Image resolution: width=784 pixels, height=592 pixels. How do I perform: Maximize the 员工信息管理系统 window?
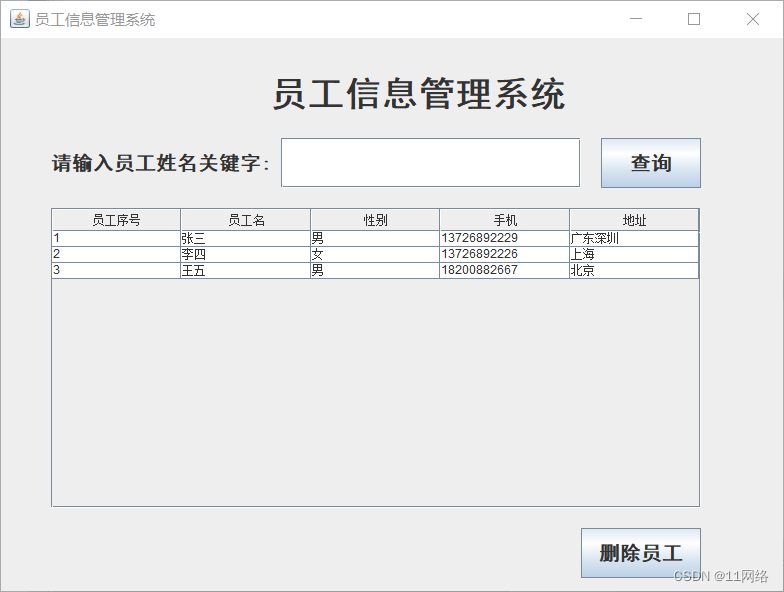pyautogui.click(x=694, y=19)
